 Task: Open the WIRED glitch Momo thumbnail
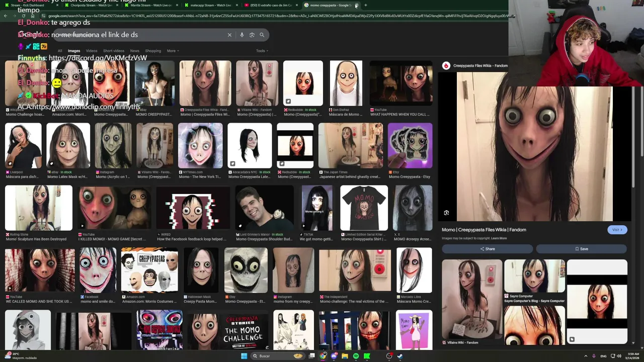point(193,208)
